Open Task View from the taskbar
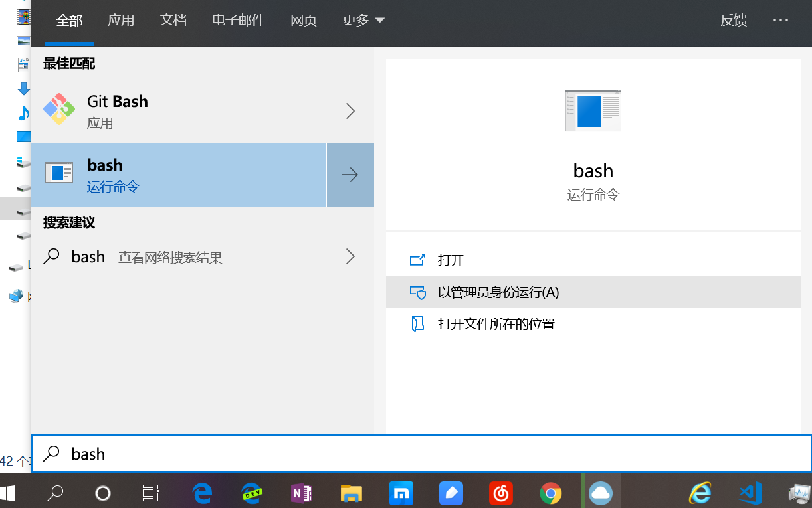The height and width of the screenshot is (508, 812). [x=150, y=493]
